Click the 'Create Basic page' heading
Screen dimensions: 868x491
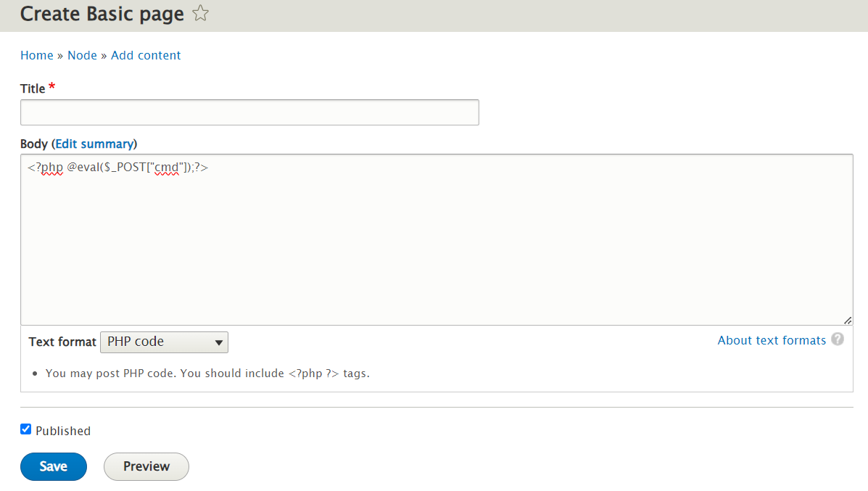pos(102,14)
